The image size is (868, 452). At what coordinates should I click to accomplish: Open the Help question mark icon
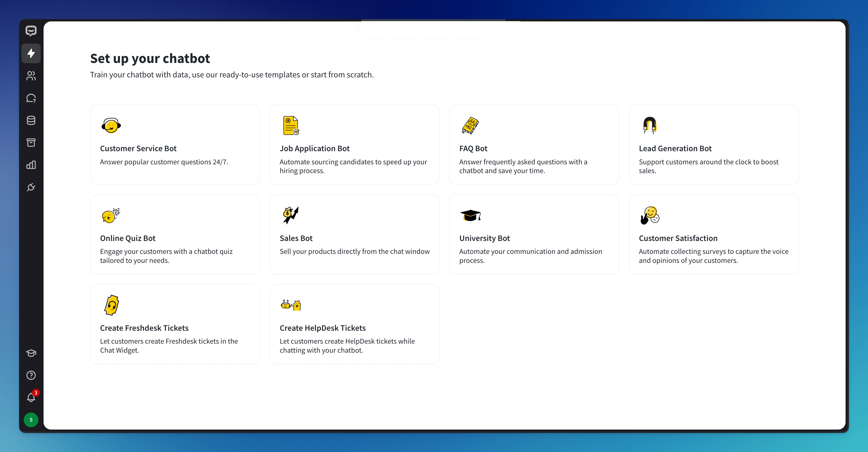pos(31,375)
